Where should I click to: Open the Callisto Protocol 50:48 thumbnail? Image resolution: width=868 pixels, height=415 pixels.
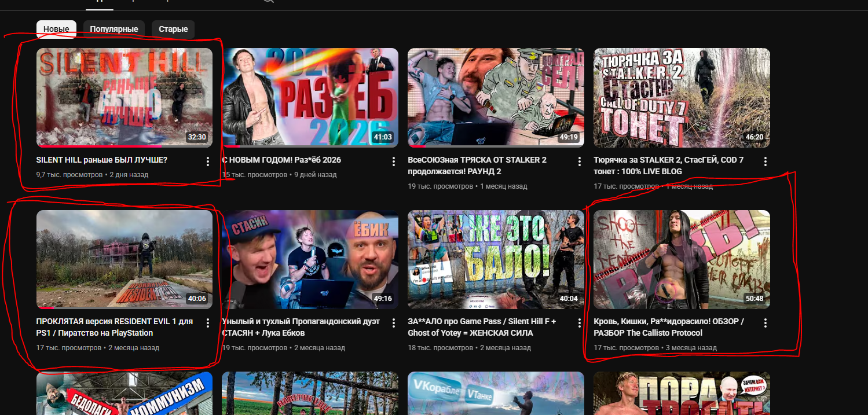point(682,259)
